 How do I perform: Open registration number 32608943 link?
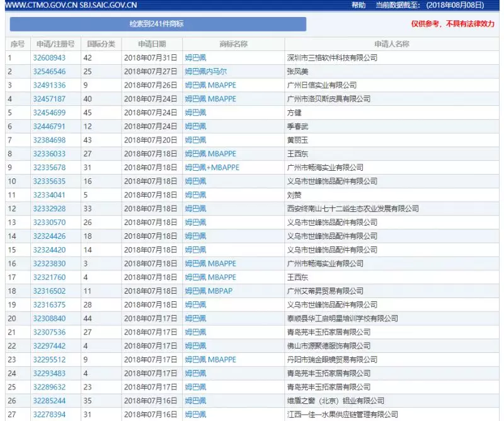(49, 57)
